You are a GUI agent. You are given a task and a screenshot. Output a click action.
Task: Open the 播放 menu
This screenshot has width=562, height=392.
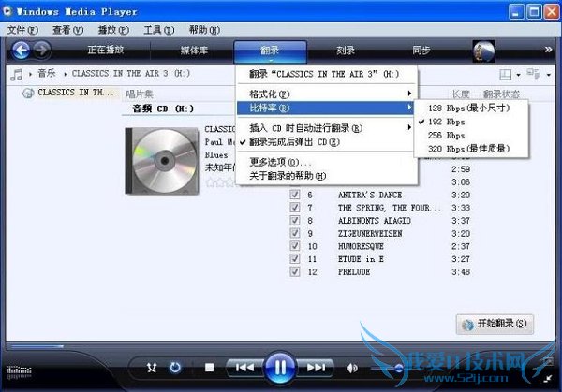coord(113,30)
